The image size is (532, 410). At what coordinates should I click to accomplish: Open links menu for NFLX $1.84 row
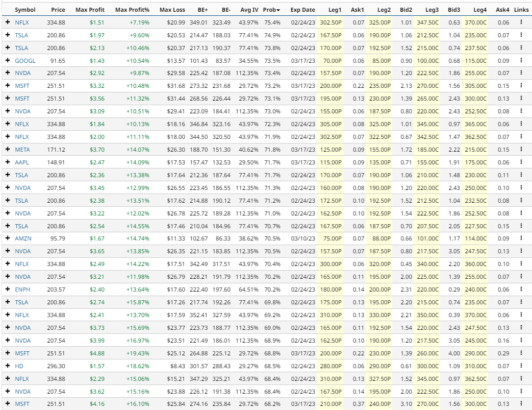pyautogui.click(x=521, y=124)
